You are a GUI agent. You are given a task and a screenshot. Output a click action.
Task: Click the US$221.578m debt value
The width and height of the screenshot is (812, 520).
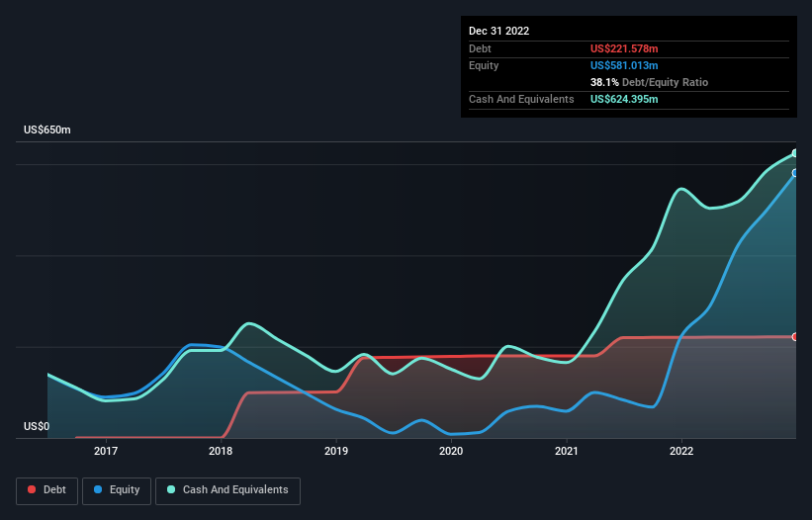624,48
